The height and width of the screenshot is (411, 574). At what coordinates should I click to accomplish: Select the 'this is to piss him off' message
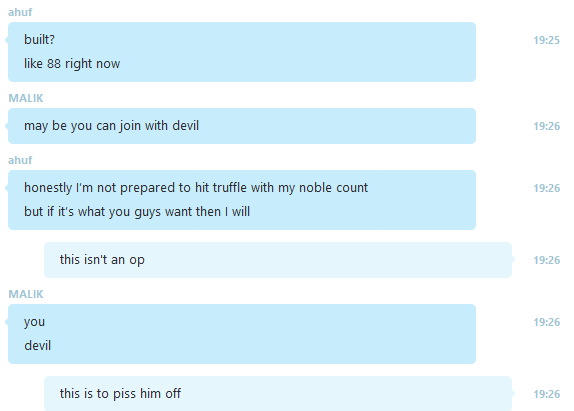278,393
